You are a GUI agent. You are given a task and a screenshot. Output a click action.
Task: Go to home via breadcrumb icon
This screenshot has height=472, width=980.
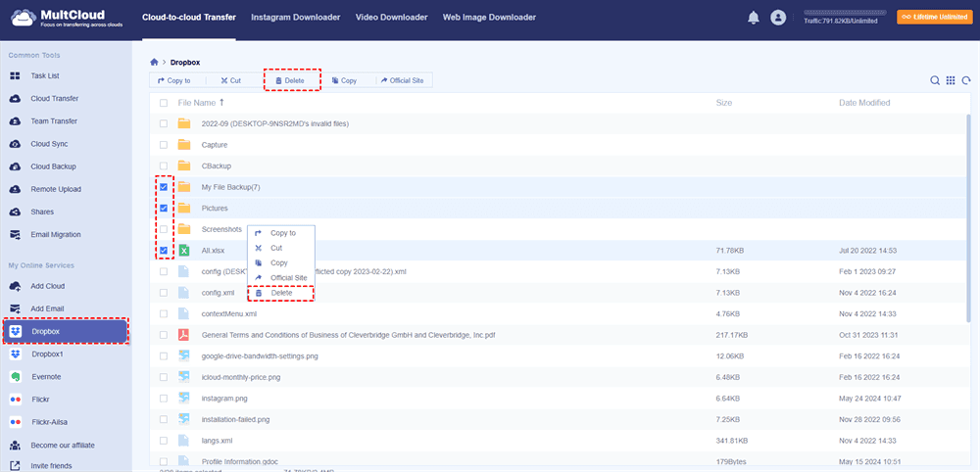154,63
